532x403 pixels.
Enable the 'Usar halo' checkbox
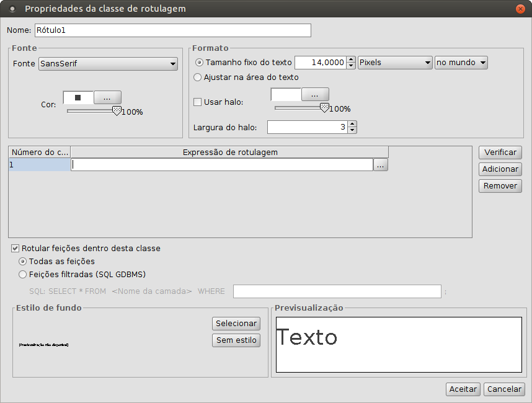point(198,102)
